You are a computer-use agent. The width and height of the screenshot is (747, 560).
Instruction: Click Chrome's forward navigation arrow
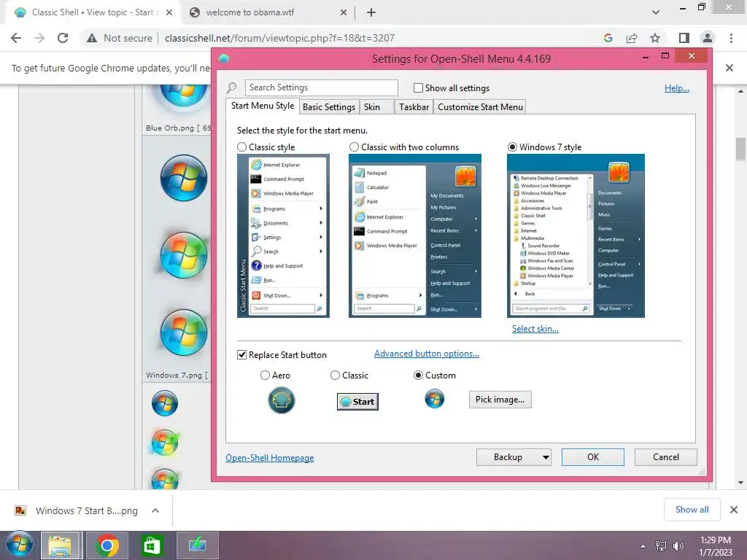[39, 38]
